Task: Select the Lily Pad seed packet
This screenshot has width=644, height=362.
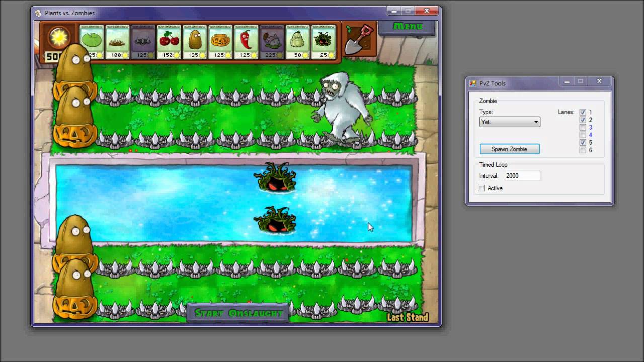Action: tap(92, 42)
